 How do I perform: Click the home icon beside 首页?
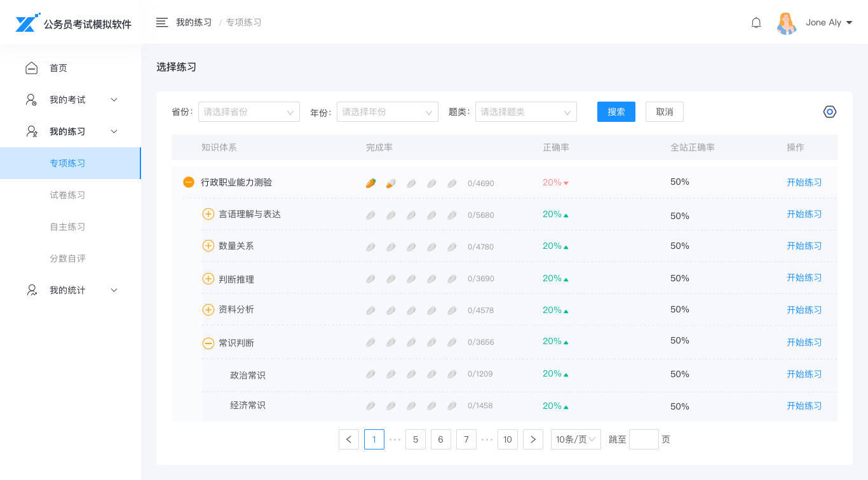(x=31, y=68)
